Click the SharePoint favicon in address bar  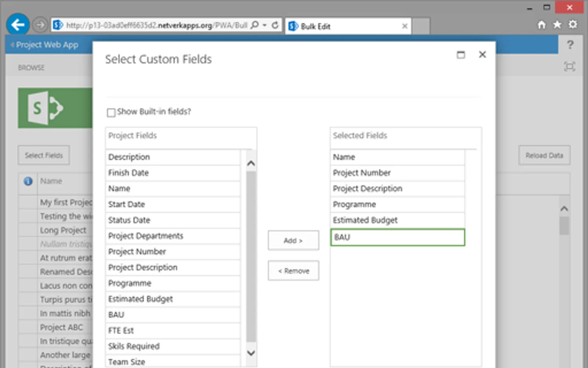tap(58, 25)
